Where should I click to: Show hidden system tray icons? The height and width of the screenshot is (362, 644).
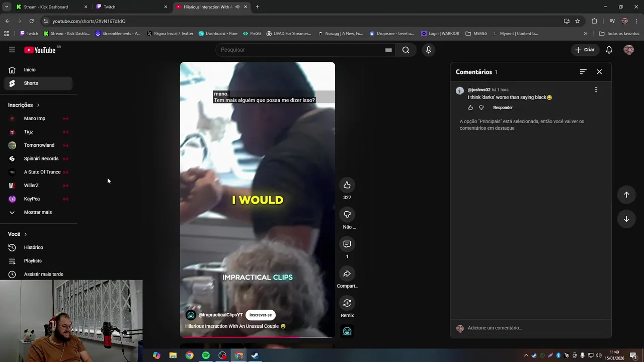pos(526,355)
